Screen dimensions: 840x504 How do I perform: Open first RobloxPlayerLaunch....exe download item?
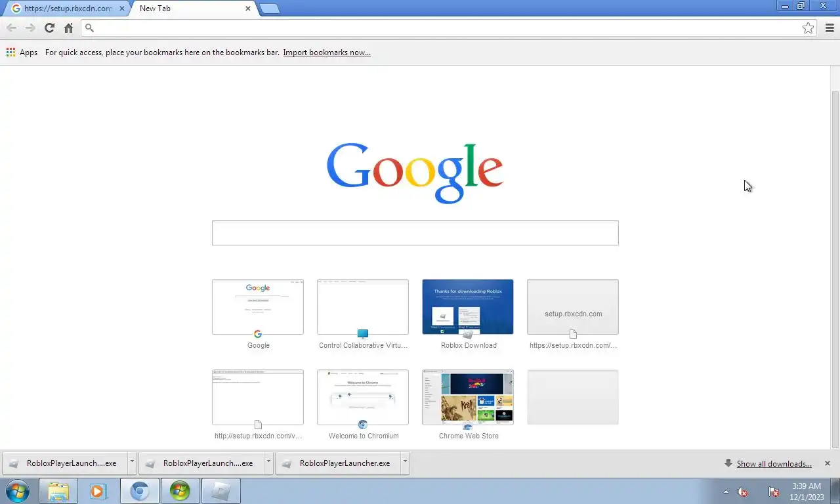65,463
